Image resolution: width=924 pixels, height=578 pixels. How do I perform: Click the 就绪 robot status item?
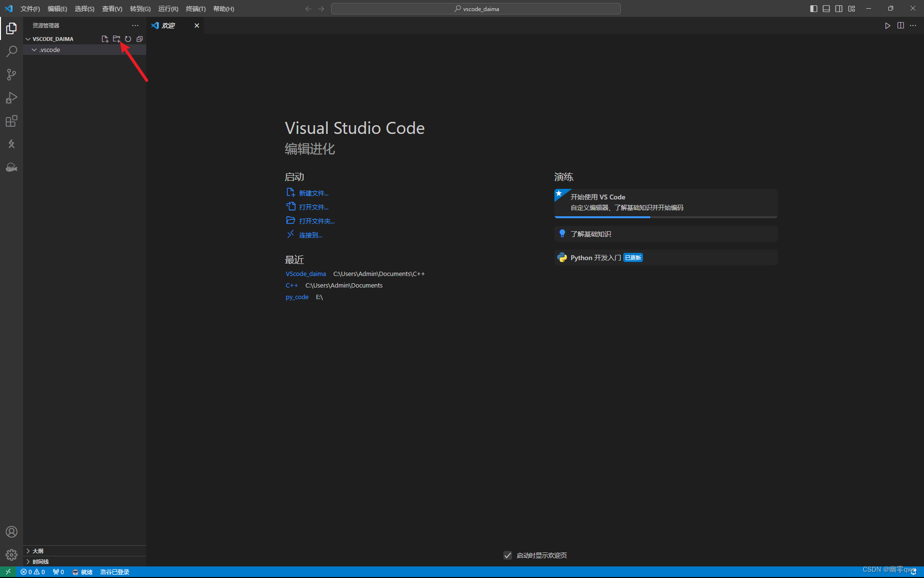tap(82, 572)
